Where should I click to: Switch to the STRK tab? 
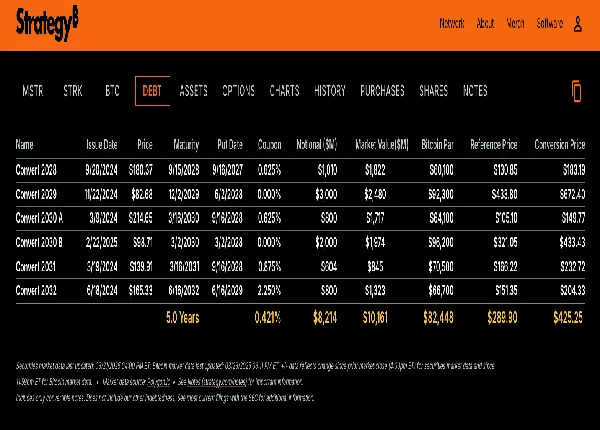(x=73, y=91)
